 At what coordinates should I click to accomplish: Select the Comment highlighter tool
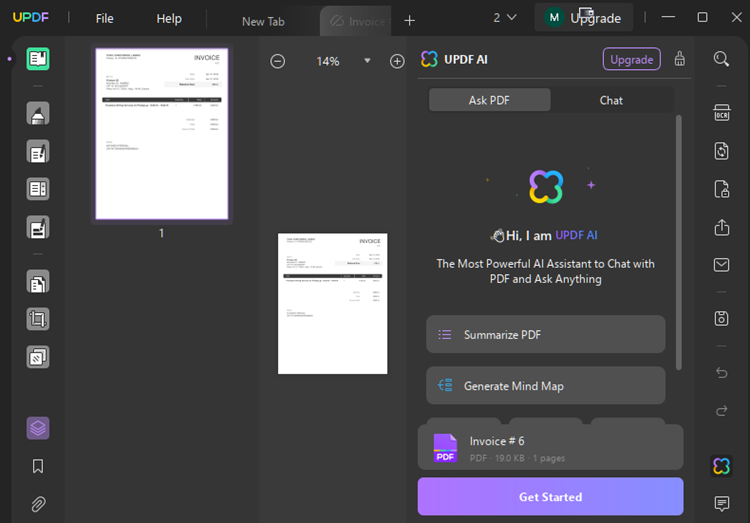click(38, 113)
